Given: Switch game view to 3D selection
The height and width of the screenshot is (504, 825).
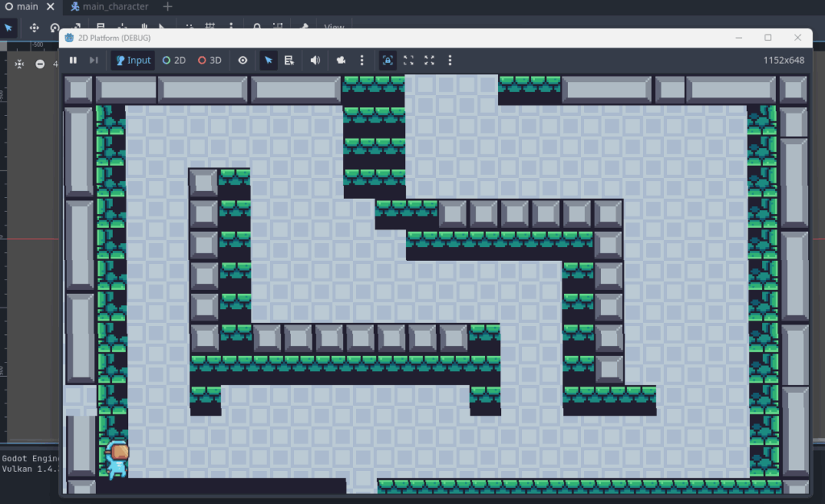Looking at the screenshot, I should (209, 60).
